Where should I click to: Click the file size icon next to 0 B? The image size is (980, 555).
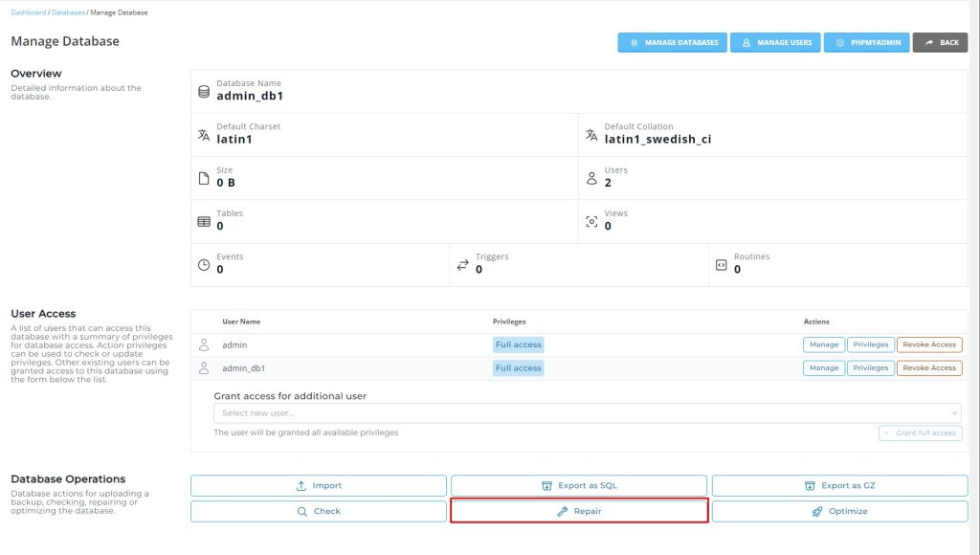point(204,178)
